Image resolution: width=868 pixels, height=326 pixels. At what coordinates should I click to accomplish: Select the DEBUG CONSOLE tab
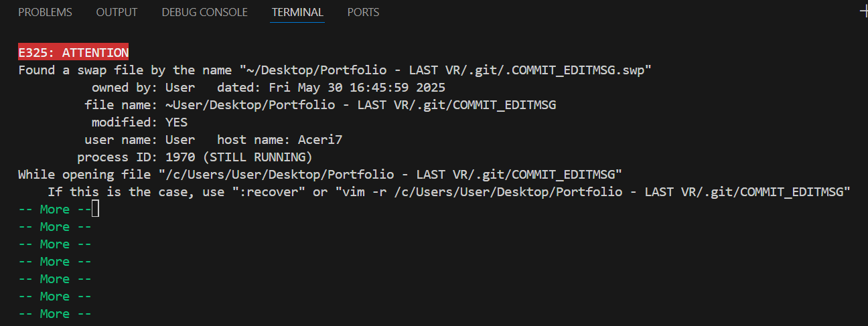204,12
